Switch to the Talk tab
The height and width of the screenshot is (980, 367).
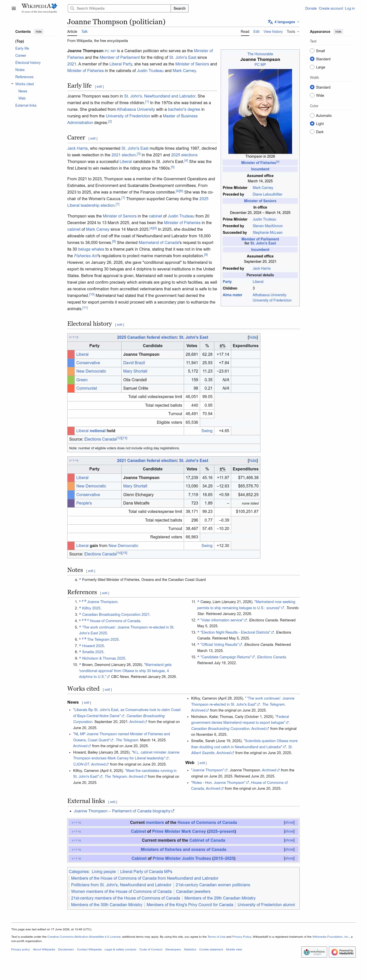pos(84,32)
